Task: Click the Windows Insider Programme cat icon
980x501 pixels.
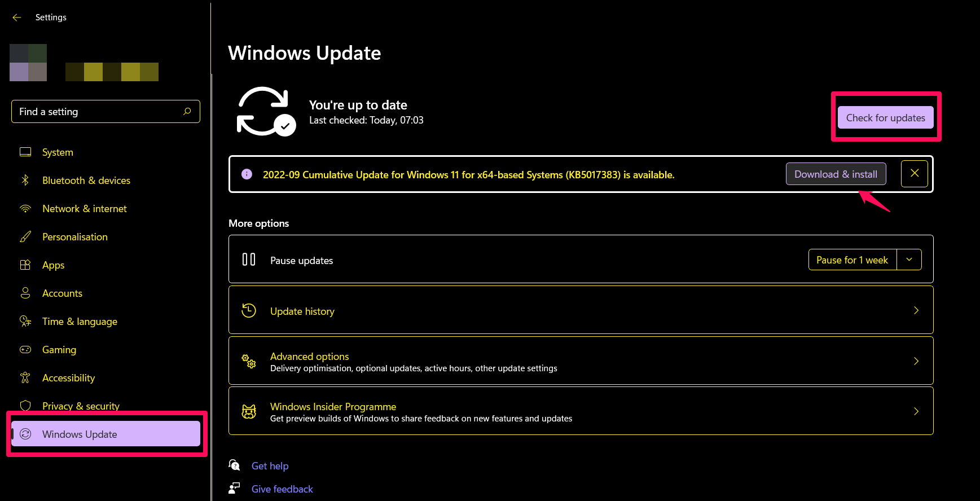Action: point(249,412)
